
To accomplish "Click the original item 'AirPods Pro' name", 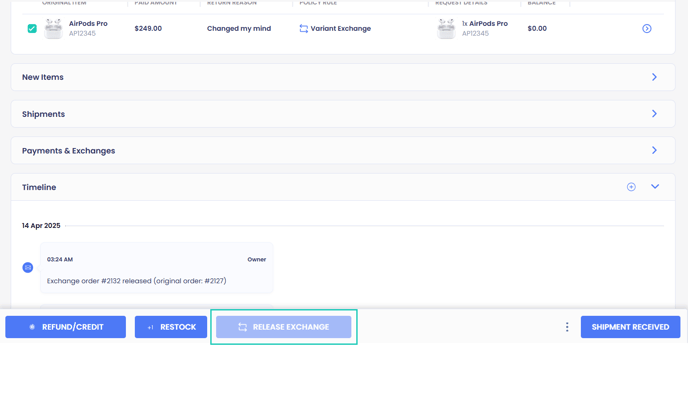I will point(88,24).
